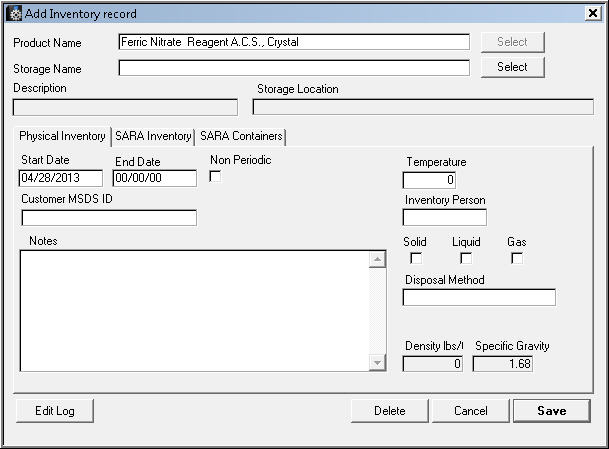Check the Liquid state checkbox
The image size is (609, 449).
tap(466, 259)
